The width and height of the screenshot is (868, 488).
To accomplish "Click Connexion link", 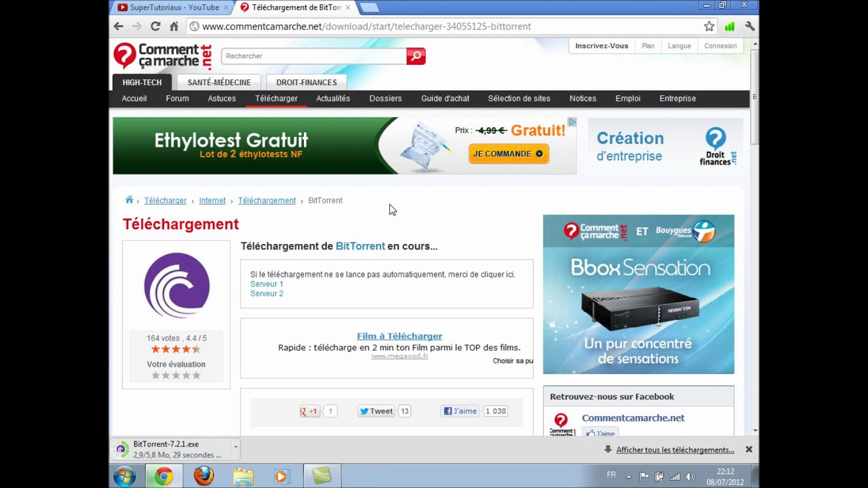I will [x=720, y=46].
